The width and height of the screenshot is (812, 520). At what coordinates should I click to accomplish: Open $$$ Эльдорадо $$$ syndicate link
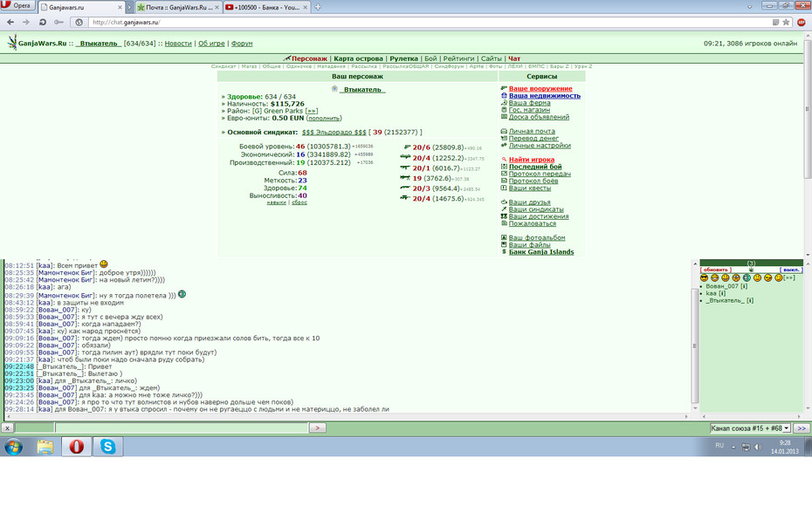click(x=334, y=132)
